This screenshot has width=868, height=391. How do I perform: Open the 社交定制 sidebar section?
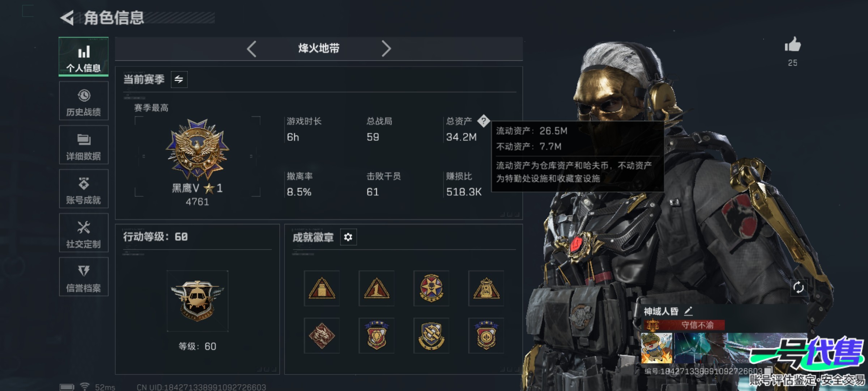[84, 233]
